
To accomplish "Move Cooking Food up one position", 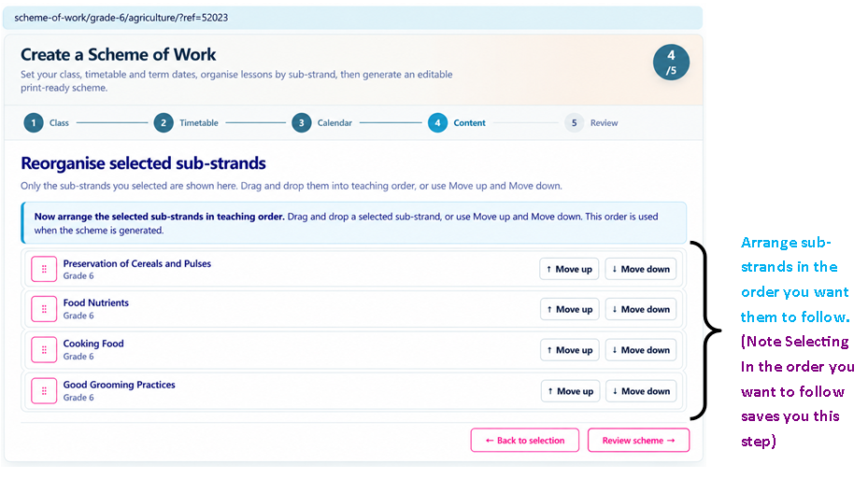I will click(570, 350).
